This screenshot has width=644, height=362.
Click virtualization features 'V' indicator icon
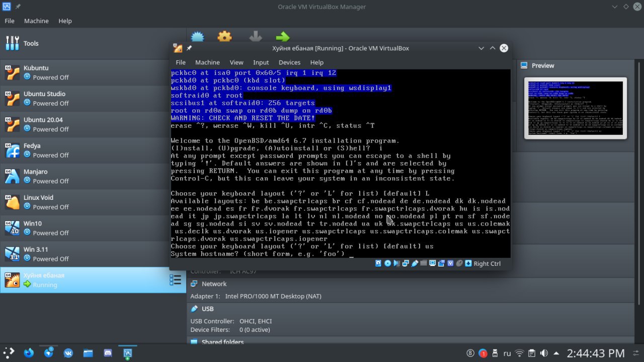click(x=450, y=263)
